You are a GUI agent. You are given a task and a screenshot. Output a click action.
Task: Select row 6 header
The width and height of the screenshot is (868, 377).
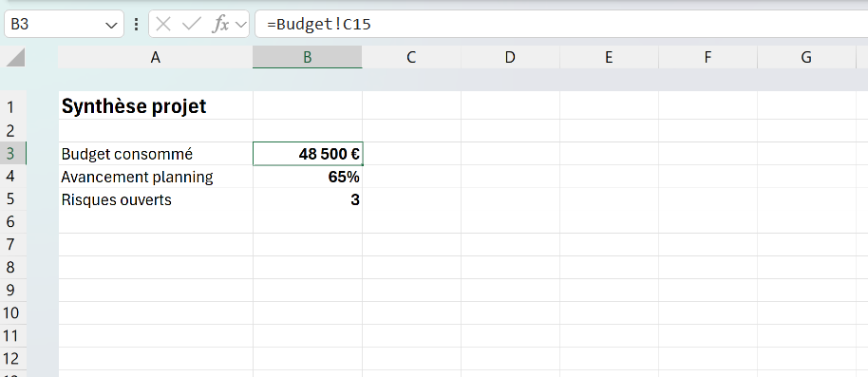pos(13,221)
